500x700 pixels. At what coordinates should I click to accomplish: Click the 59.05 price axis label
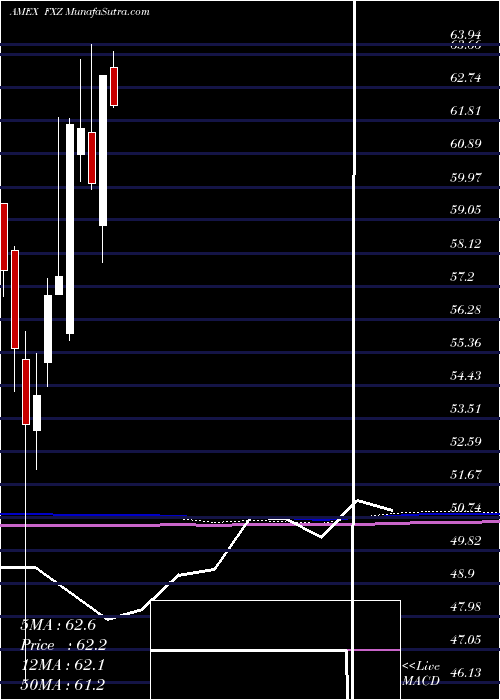pyautogui.click(x=466, y=210)
